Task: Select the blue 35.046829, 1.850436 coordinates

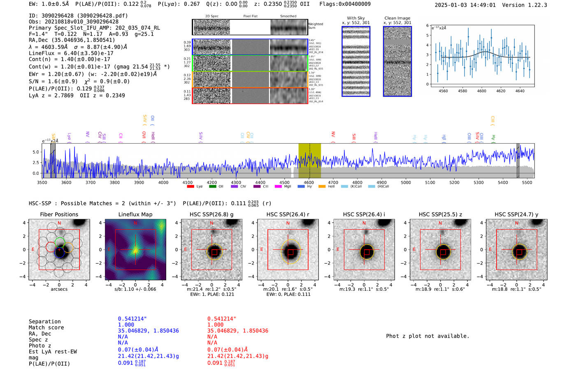Action: (x=149, y=331)
